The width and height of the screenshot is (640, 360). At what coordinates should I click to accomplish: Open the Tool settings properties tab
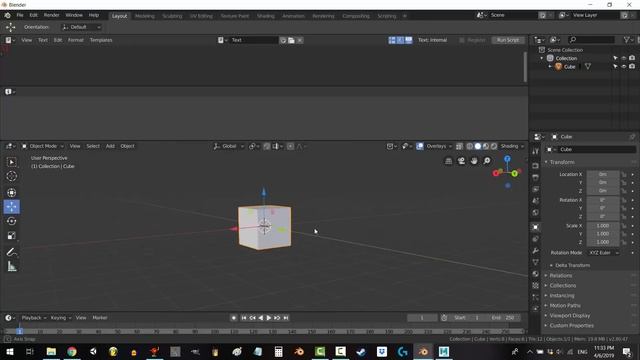tap(536, 151)
